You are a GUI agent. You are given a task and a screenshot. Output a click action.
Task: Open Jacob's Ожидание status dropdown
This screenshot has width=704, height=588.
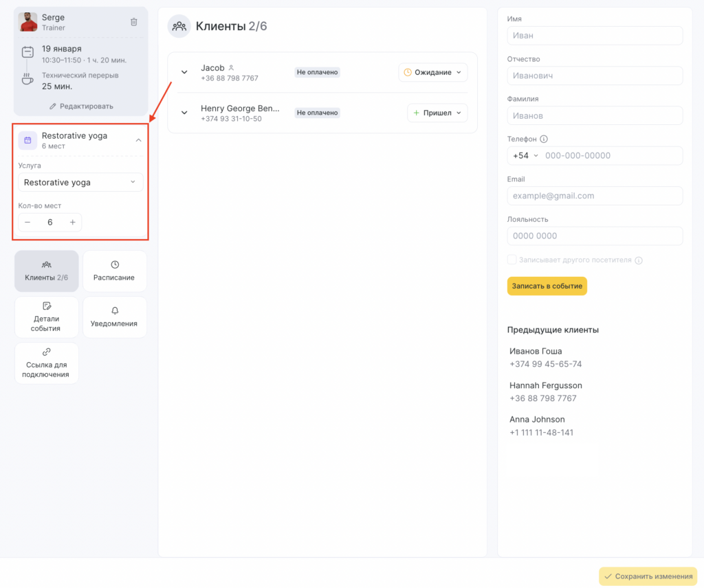(x=432, y=72)
